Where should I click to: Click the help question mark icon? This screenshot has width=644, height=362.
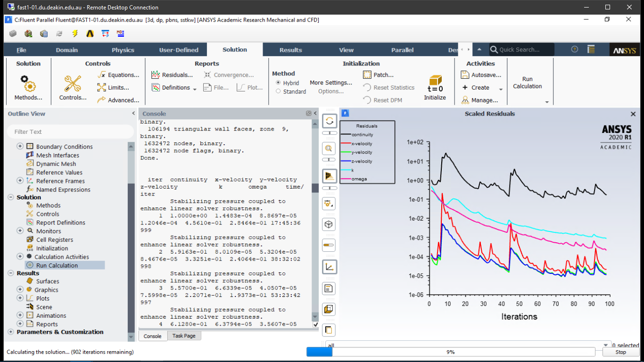click(x=575, y=49)
